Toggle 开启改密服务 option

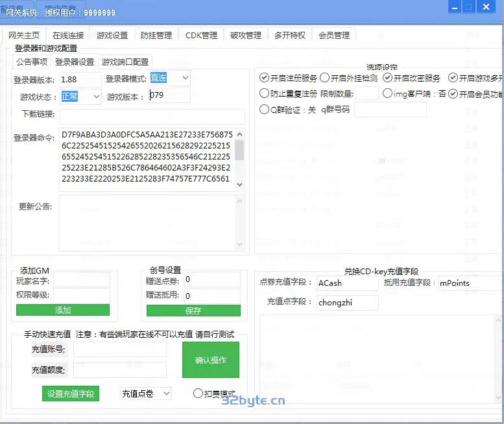tap(388, 78)
